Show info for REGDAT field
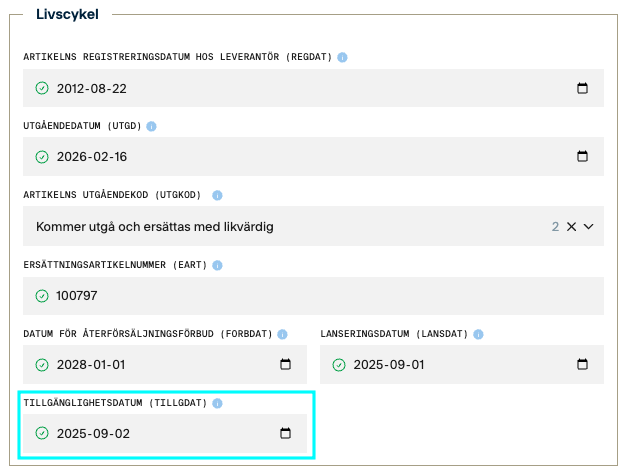Screen dimensions: 626x474 (342, 57)
